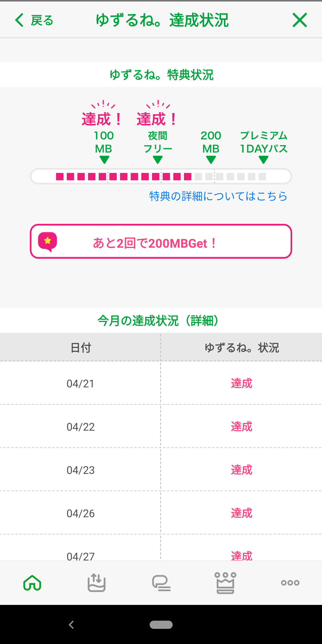Open 特典の詳細についてはこちら link
322x644 pixels.
coord(218,196)
